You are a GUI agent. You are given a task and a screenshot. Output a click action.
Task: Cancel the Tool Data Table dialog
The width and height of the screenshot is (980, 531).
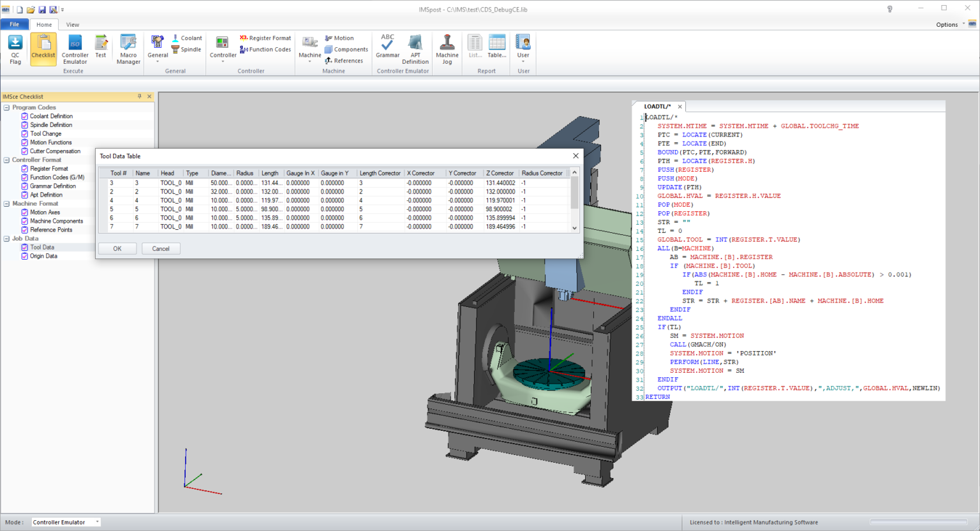pos(161,248)
